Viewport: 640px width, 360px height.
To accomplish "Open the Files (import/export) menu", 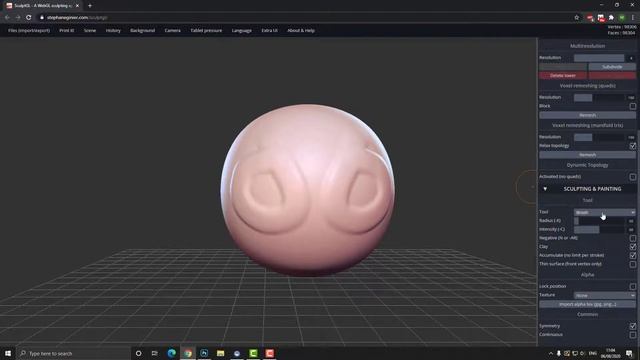I will point(29,31).
